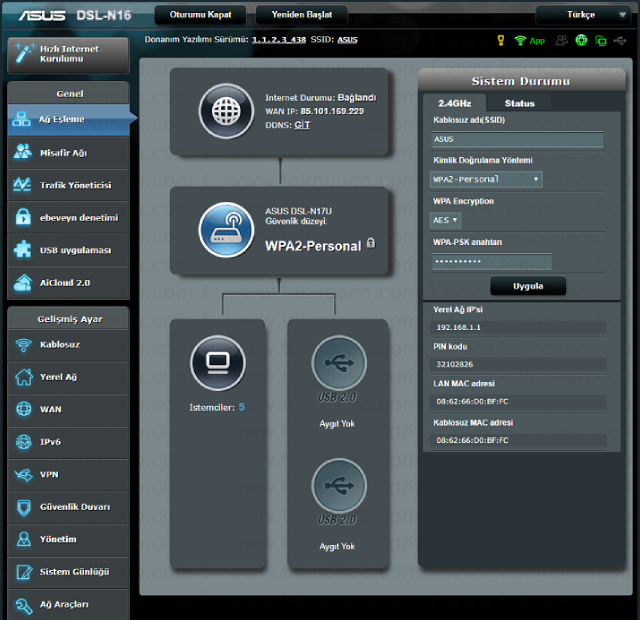
Task: Click the lock icon beside WPA2-Personal
Action: tap(371, 243)
